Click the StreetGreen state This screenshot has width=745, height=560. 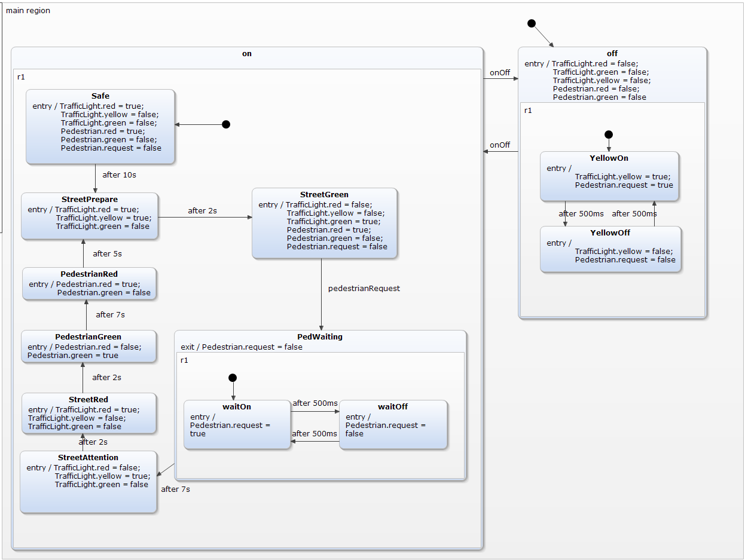pos(324,223)
